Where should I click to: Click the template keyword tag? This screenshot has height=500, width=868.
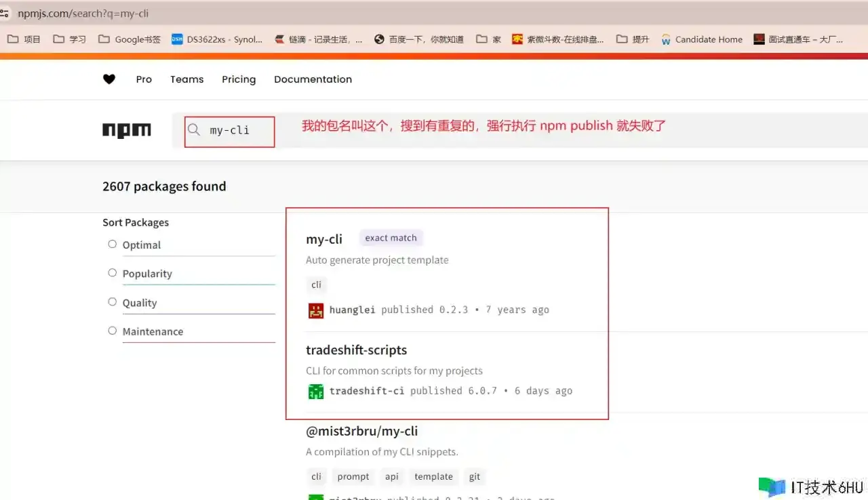(434, 476)
